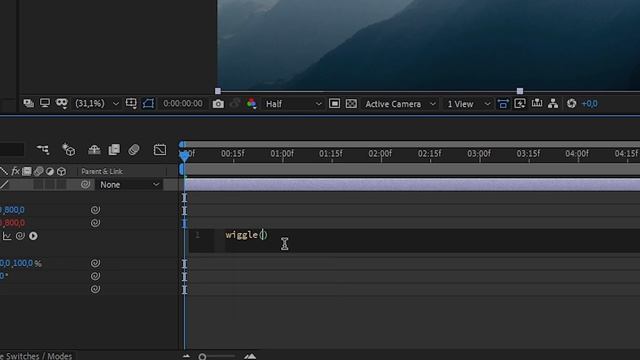The image size is (640, 360).
Task: Click the 04:00f mark on the ruler
Action: click(577, 154)
